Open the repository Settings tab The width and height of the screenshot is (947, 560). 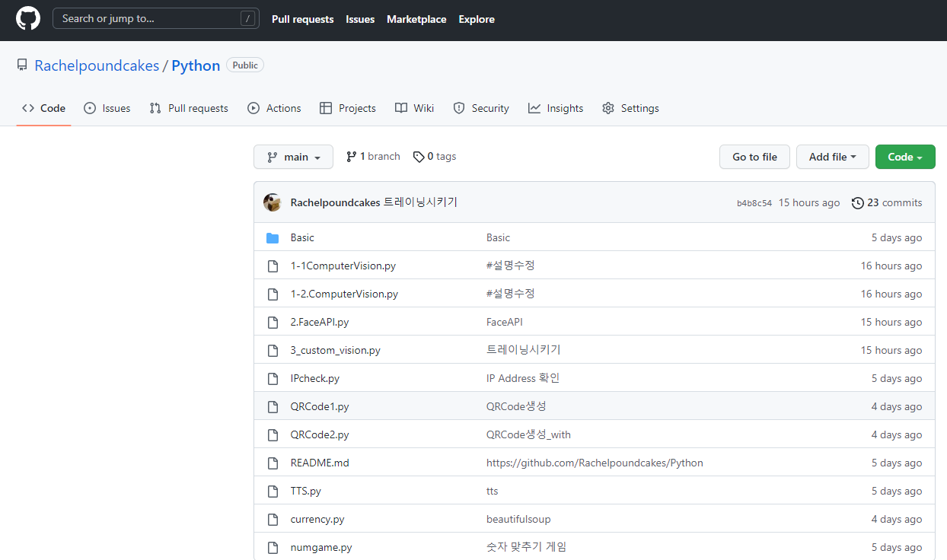pos(630,109)
